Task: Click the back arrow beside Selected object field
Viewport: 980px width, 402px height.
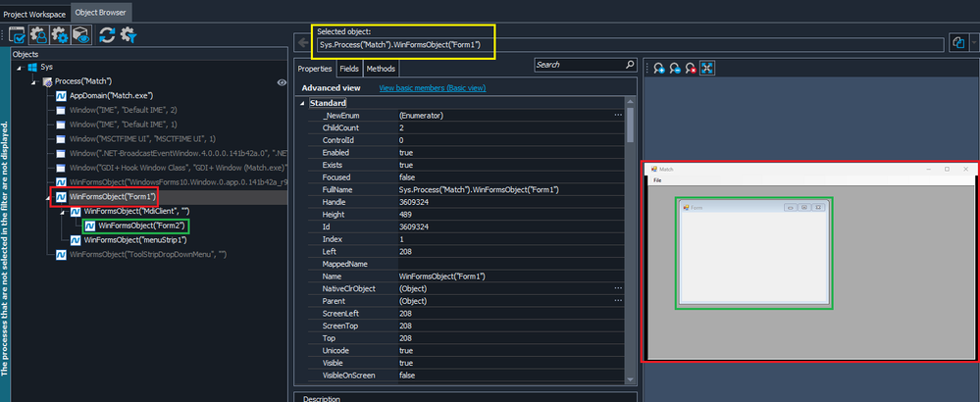Action: click(x=303, y=44)
